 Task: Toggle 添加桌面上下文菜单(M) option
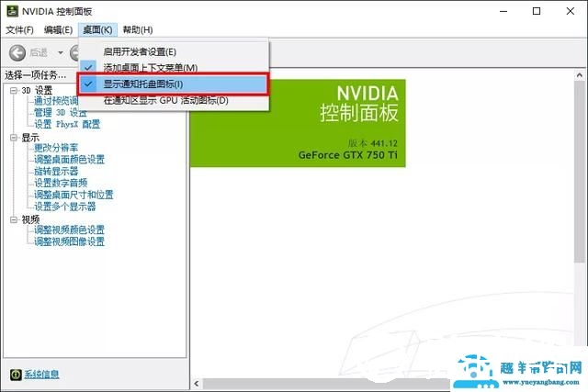[174, 67]
